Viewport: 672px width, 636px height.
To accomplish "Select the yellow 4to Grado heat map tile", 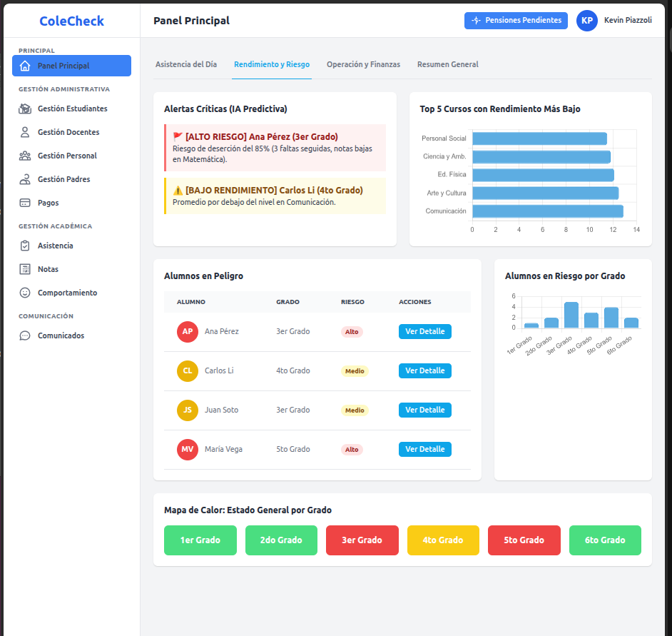I will point(442,540).
